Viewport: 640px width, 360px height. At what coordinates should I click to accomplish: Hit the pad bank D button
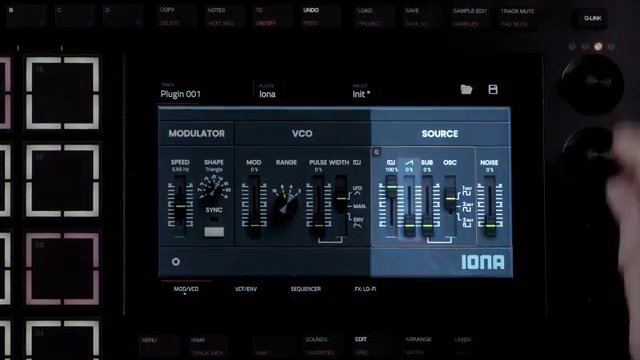(x=123, y=16)
